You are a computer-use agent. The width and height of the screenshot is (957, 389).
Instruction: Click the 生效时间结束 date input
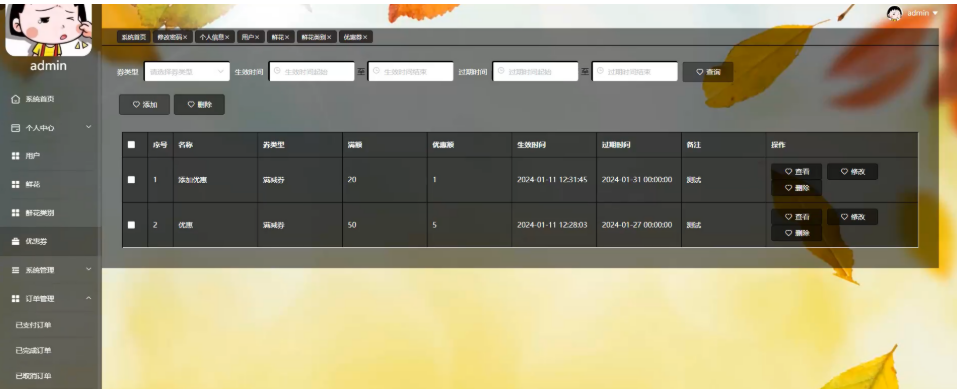tap(411, 71)
